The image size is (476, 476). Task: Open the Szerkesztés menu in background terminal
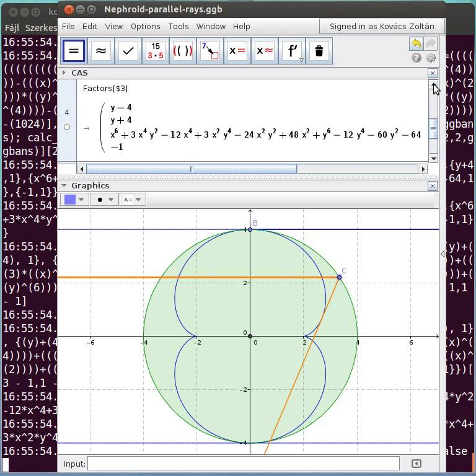tap(42, 28)
